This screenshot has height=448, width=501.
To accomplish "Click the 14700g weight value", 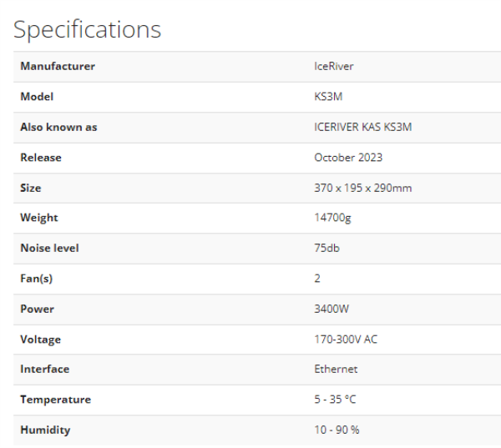I will point(332,218).
